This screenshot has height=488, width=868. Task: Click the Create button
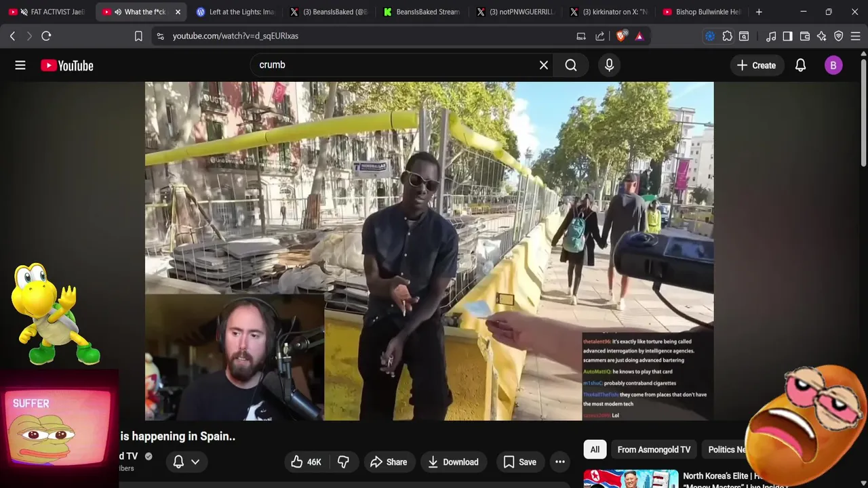(x=756, y=65)
